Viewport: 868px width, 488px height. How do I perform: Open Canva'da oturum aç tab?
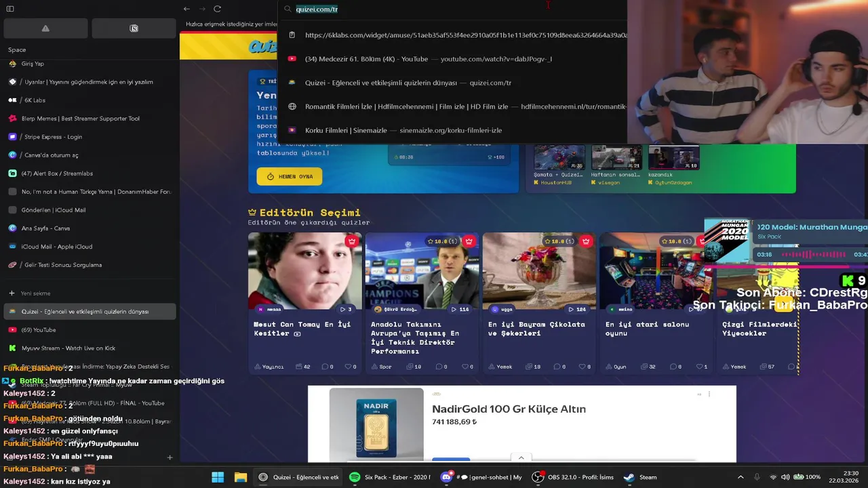pyautogui.click(x=90, y=155)
